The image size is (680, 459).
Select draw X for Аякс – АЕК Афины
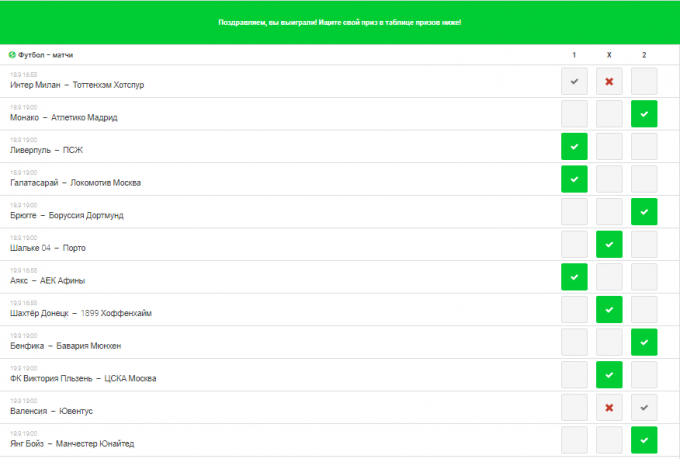[x=609, y=277]
